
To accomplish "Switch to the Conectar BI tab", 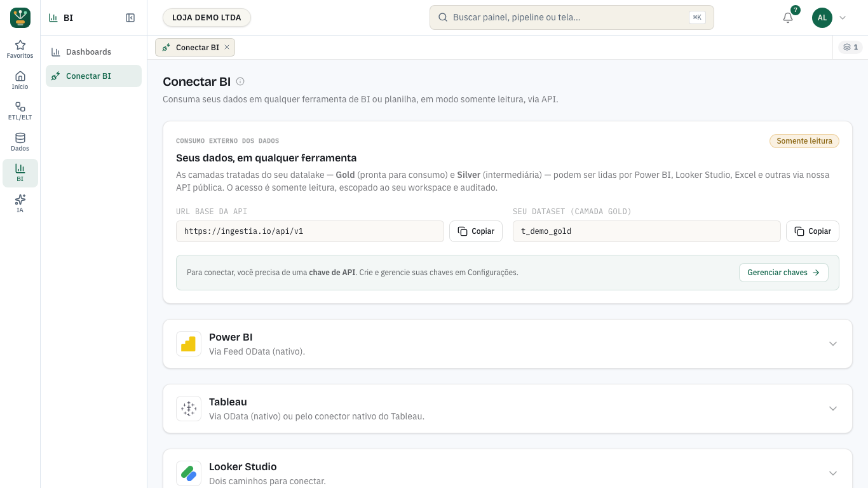I will tap(195, 47).
